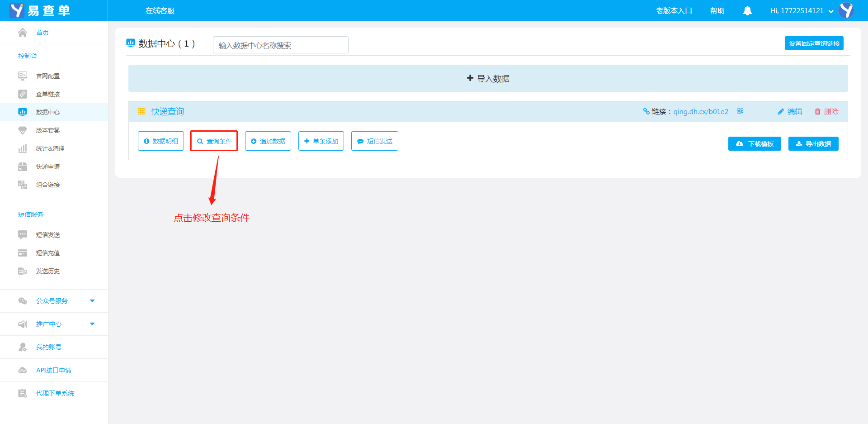Image resolution: width=868 pixels, height=424 pixels.
Task: Click the 版本套餐 diamond icon
Action: [23, 130]
